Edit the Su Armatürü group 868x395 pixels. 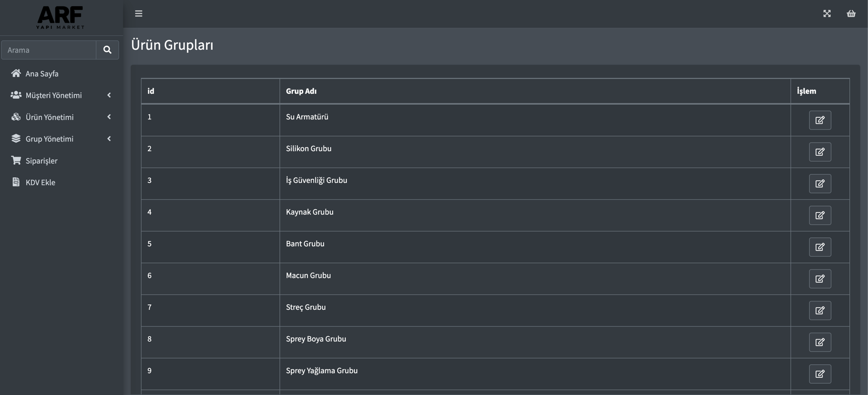820,120
